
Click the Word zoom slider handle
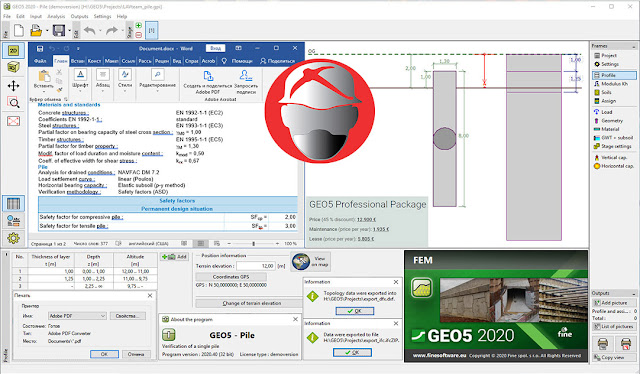coord(253,244)
